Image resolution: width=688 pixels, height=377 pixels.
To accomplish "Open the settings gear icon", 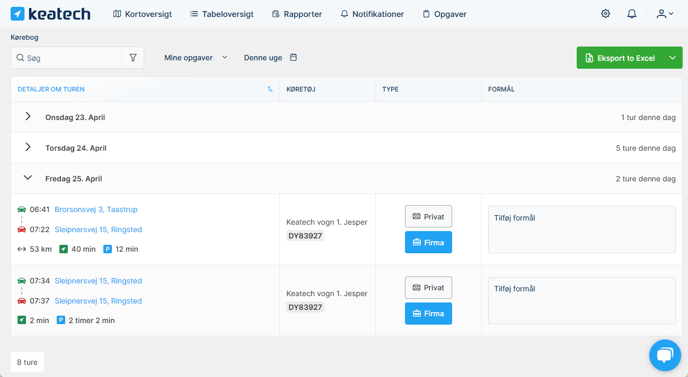I will click(606, 14).
